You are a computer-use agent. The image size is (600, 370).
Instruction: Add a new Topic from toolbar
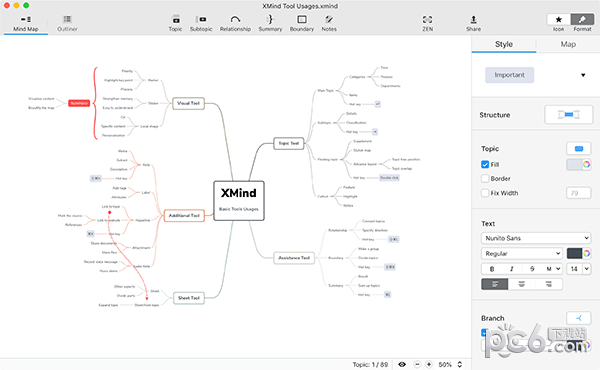click(x=175, y=23)
